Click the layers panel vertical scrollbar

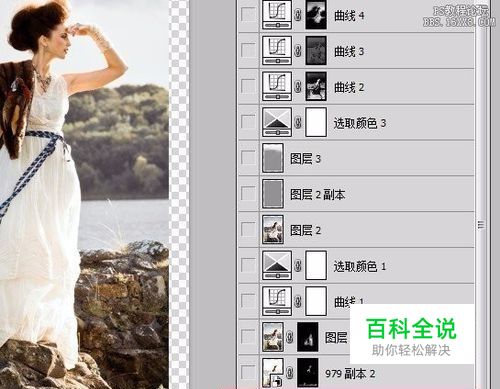pos(481,194)
